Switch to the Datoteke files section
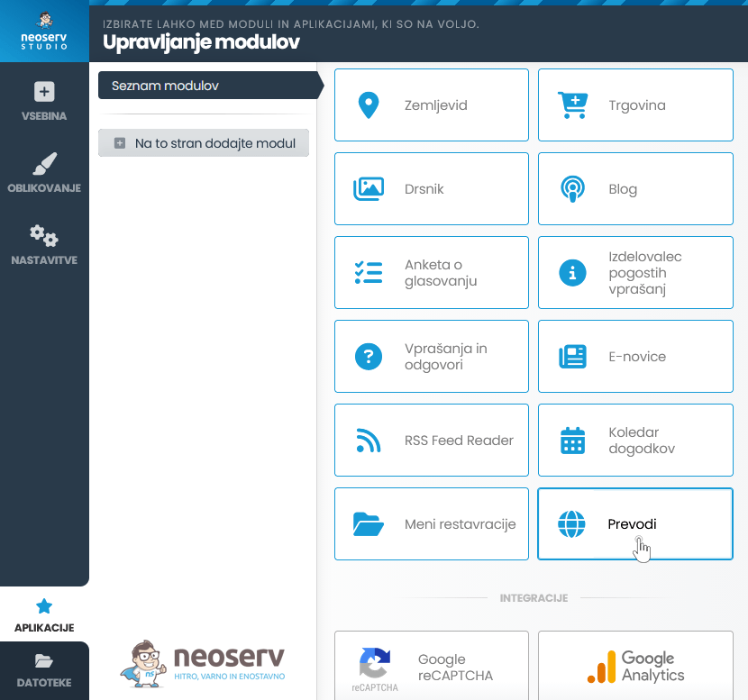The height and width of the screenshot is (700, 748). pos(44,671)
